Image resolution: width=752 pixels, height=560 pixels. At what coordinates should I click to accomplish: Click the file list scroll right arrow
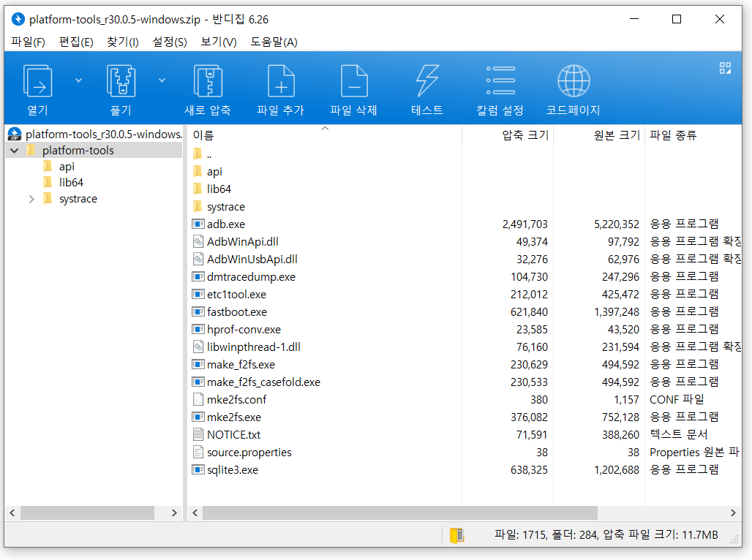(x=733, y=513)
